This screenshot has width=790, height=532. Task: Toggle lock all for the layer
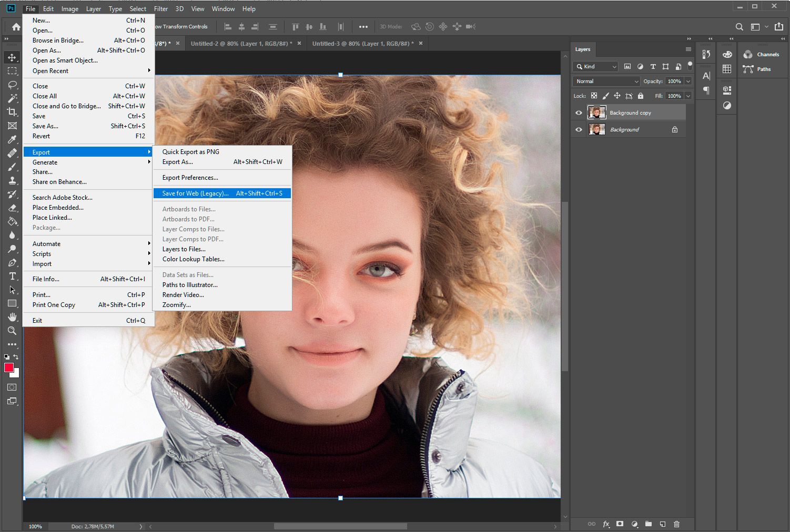click(640, 96)
